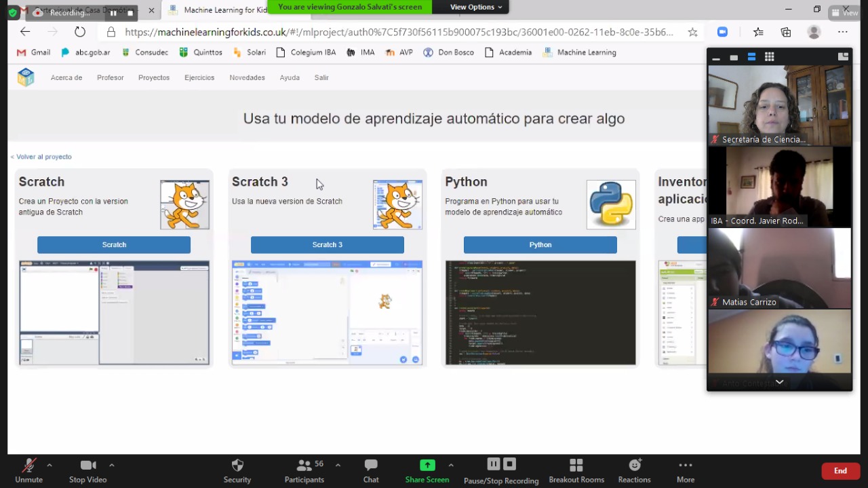Open the Zoom Chat panel
This screenshot has width=868, height=488.
point(371,466)
